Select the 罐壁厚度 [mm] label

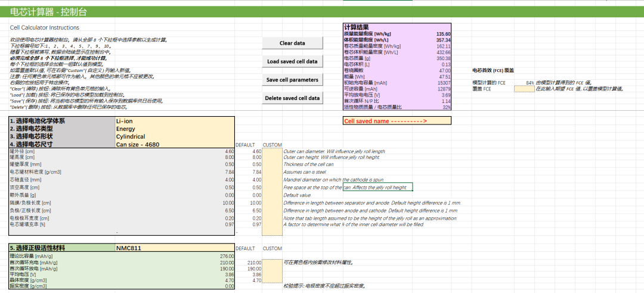tap(25, 164)
